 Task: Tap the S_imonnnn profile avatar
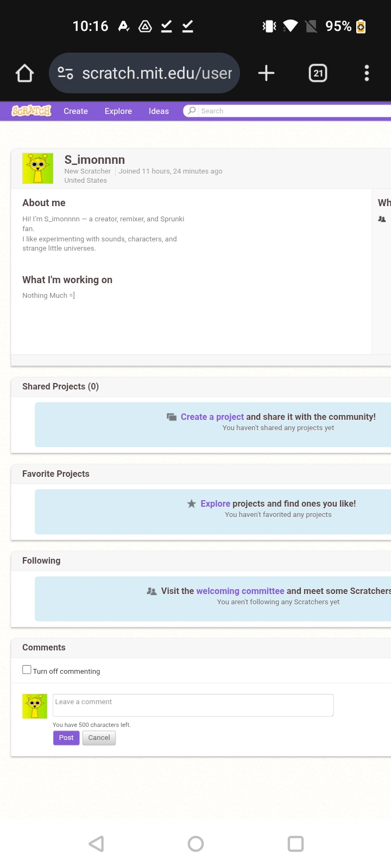(x=37, y=168)
